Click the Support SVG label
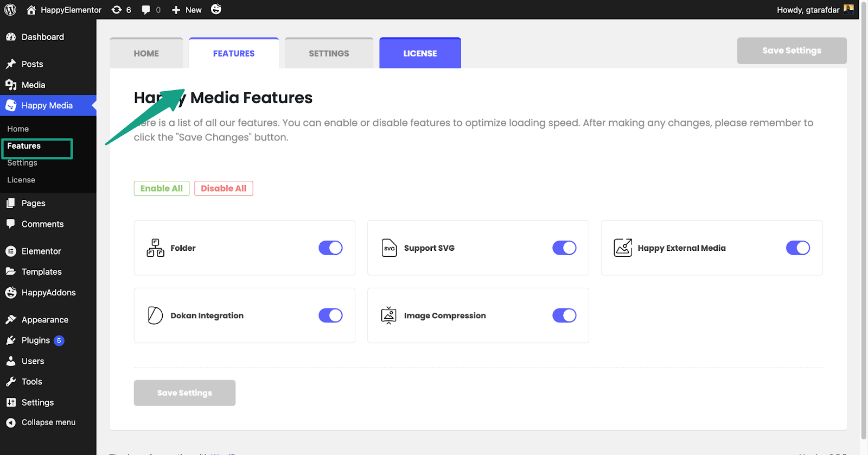The image size is (868, 455). [x=429, y=248]
